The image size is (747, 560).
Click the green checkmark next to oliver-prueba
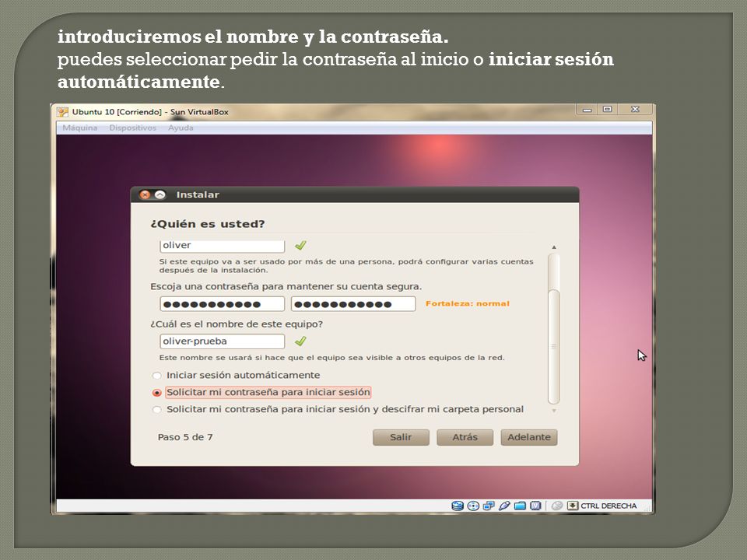point(300,341)
